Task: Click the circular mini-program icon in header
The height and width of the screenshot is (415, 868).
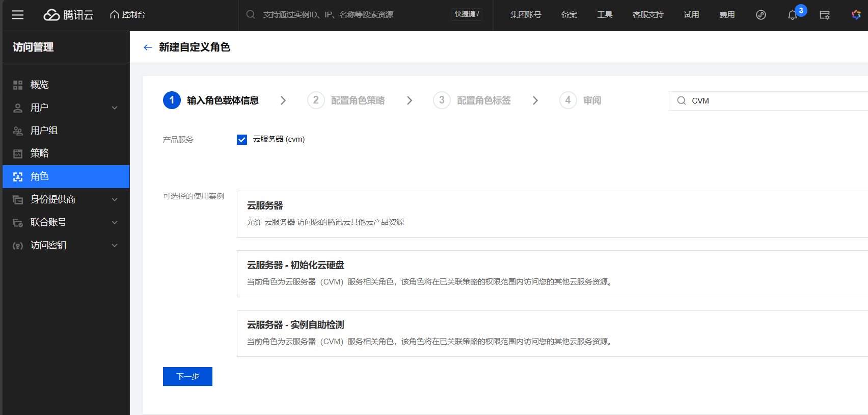Action: pyautogui.click(x=761, y=15)
